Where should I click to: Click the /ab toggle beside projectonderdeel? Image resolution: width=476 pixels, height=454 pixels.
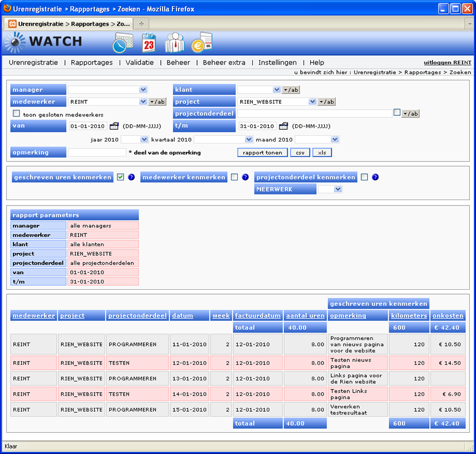[410, 114]
